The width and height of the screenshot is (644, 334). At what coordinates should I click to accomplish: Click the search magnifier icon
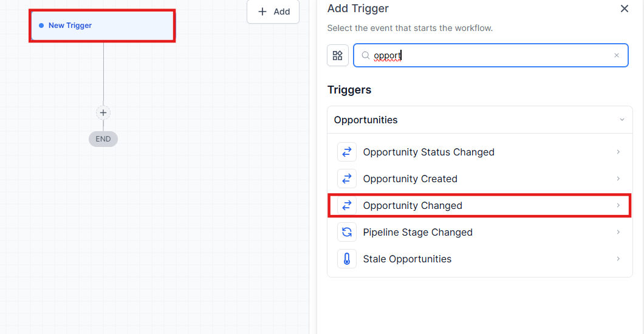coord(366,55)
